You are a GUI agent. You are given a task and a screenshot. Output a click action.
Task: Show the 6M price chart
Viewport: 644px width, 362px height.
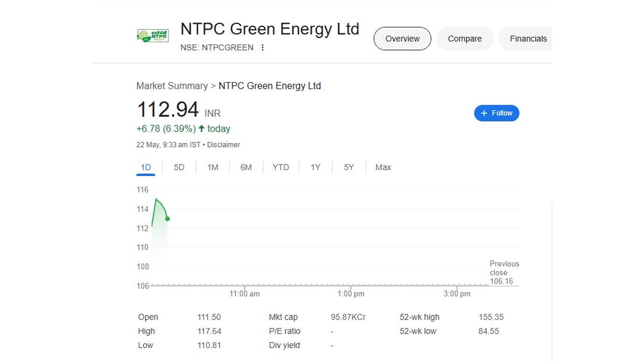point(246,167)
